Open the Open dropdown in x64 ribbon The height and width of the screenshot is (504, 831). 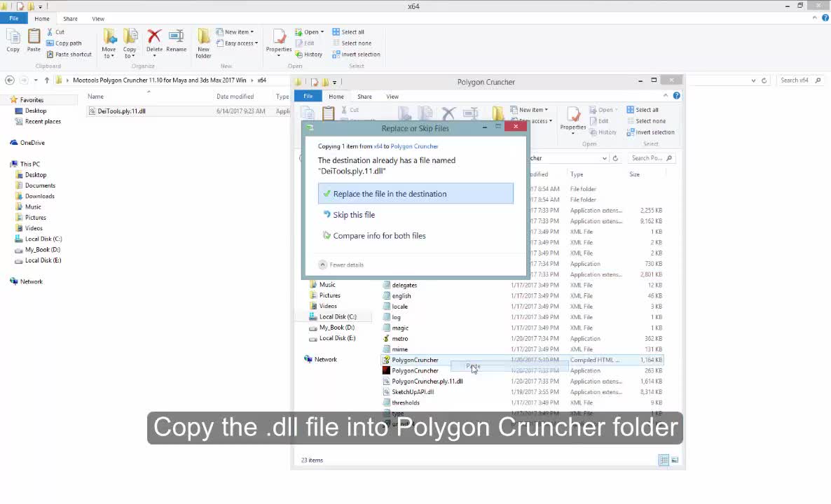point(310,31)
